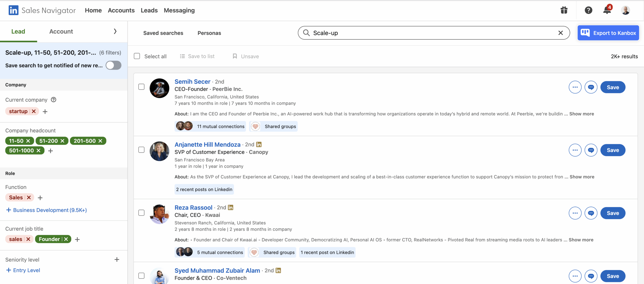Switch to the Account tab
The height and width of the screenshot is (284, 644).
[61, 31]
